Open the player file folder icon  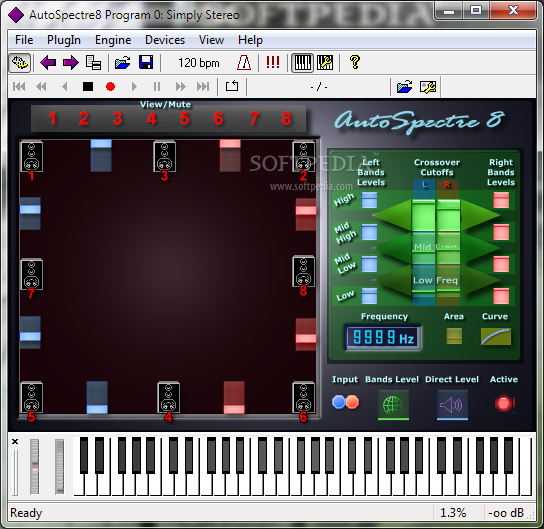click(x=405, y=86)
